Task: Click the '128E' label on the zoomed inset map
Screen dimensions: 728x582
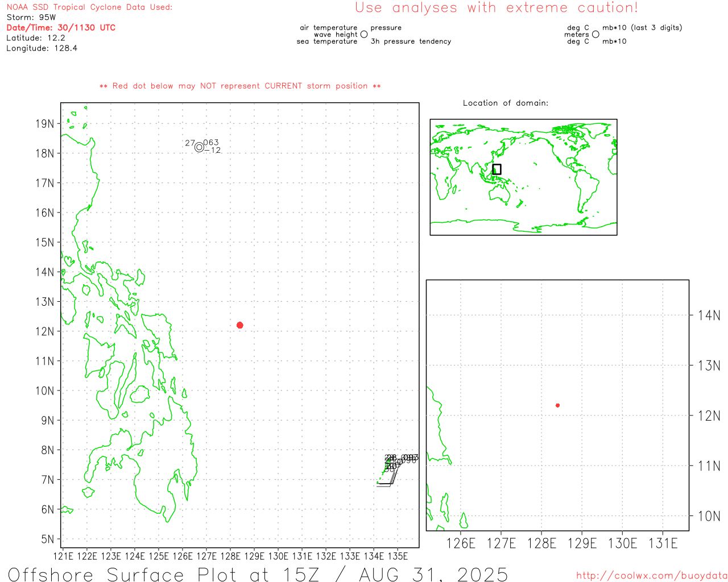Action: (541, 543)
